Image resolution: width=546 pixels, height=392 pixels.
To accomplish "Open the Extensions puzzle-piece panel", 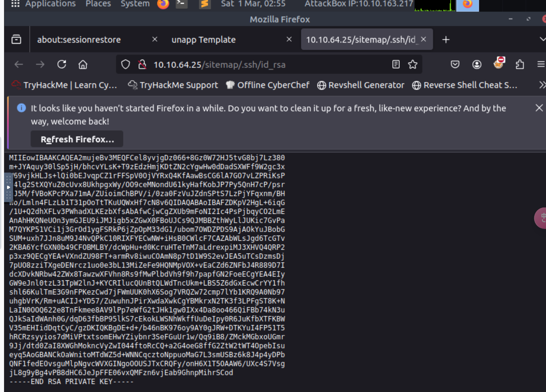I will click(x=520, y=64).
